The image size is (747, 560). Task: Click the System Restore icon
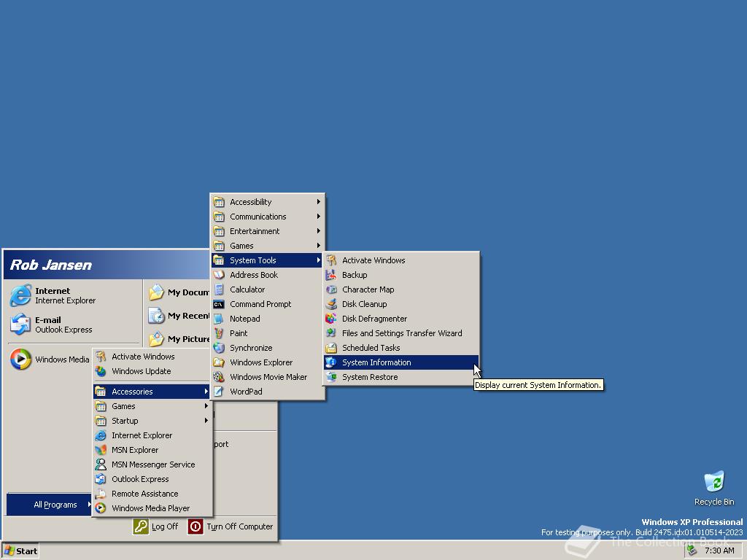[331, 377]
